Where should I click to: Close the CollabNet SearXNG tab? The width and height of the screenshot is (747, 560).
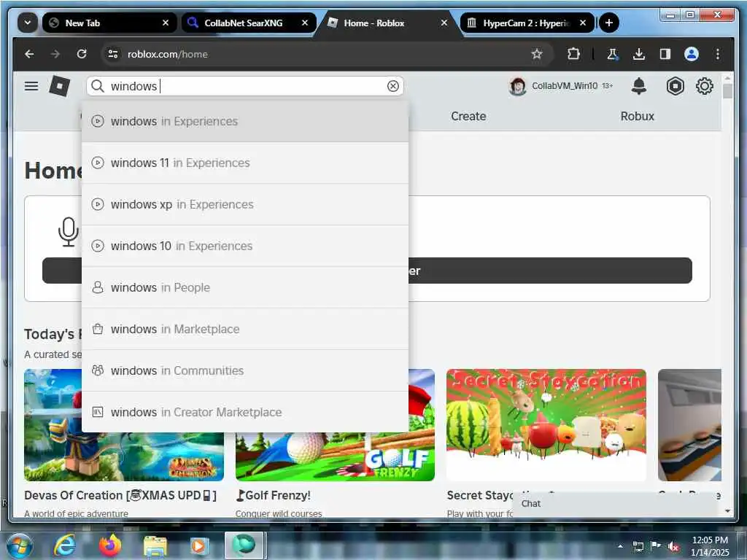coord(305,23)
